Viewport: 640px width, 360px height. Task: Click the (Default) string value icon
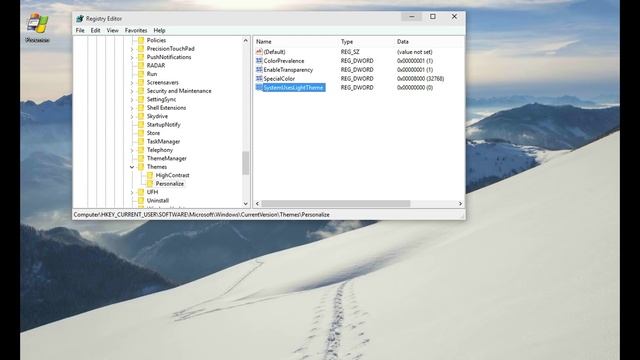(259, 52)
